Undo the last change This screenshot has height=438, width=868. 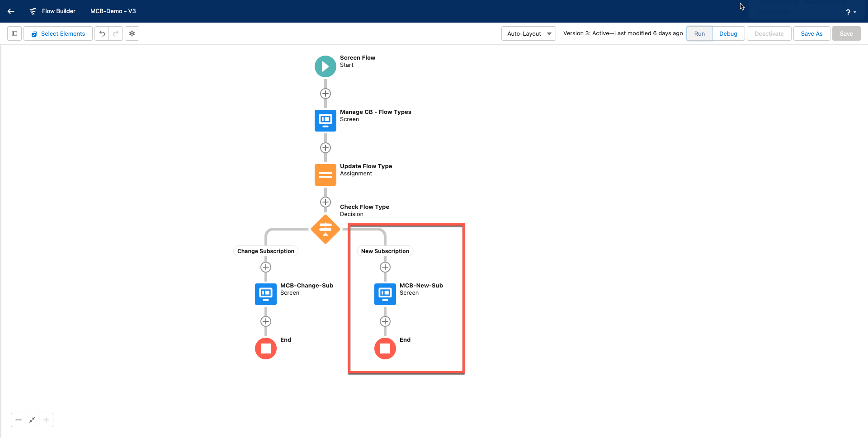click(102, 33)
